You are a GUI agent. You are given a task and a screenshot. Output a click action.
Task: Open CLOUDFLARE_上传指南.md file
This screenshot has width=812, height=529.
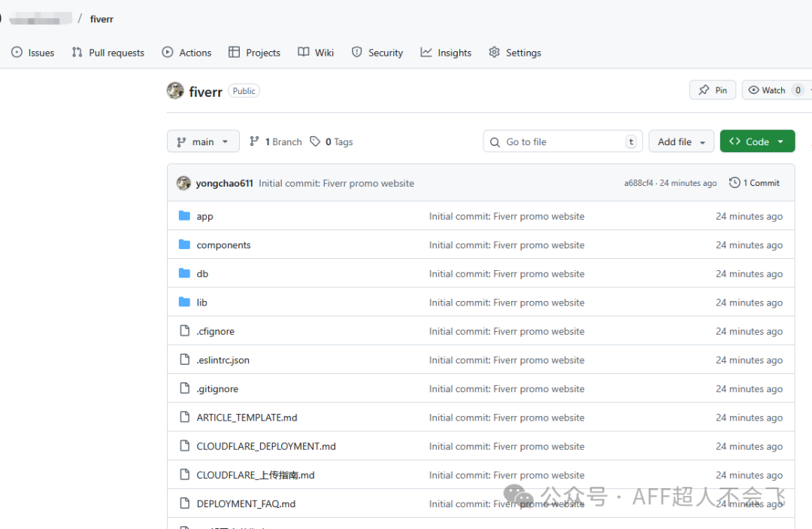pos(256,475)
